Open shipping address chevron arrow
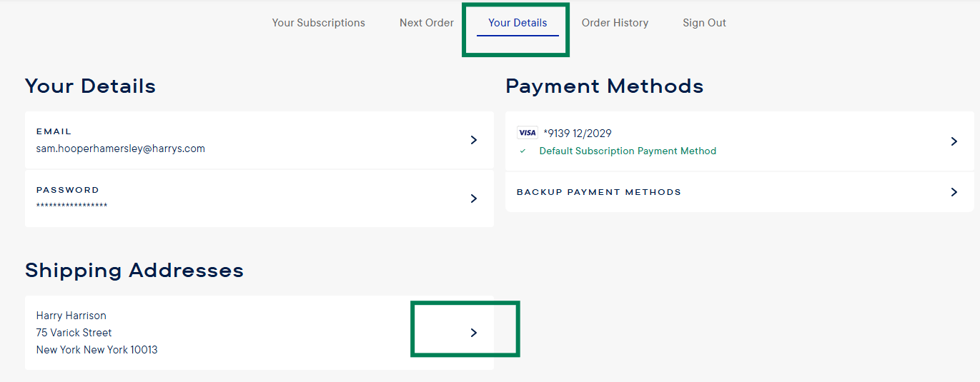980x382 pixels. pyautogui.click(x=473, y=333)
